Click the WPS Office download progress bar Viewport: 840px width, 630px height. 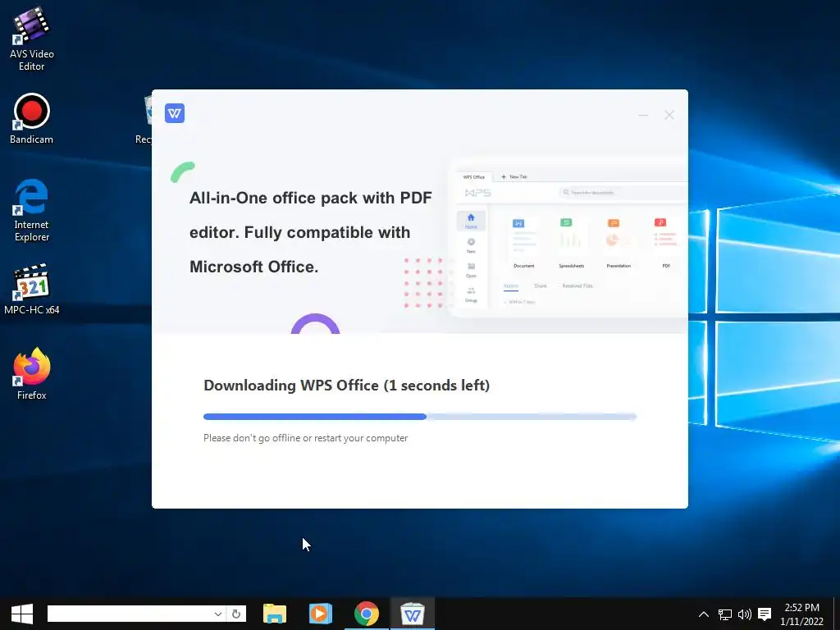point(419,416)
